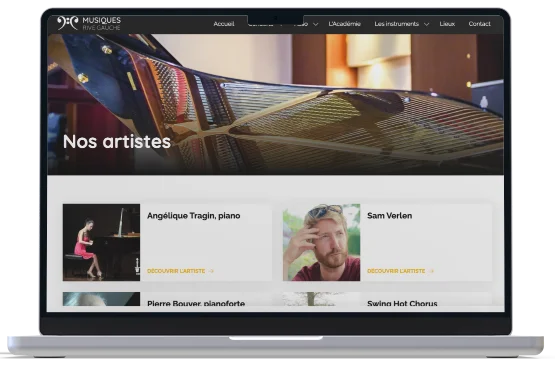Click the arrow icon in Angélique Tragin's card
This screenshot has width=555, height=365.
click(x=211, y=271)
